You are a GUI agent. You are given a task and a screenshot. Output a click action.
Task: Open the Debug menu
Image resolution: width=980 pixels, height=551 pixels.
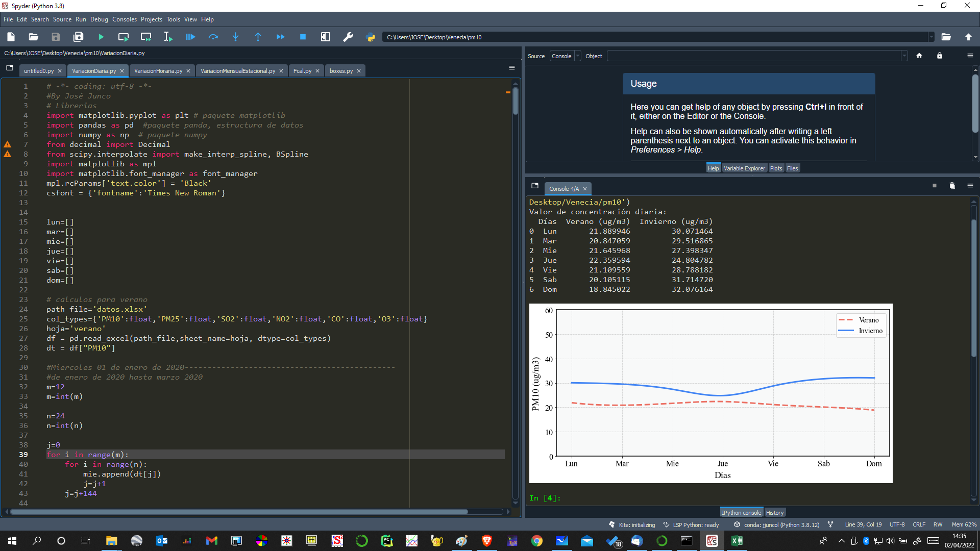click(99, 19)
